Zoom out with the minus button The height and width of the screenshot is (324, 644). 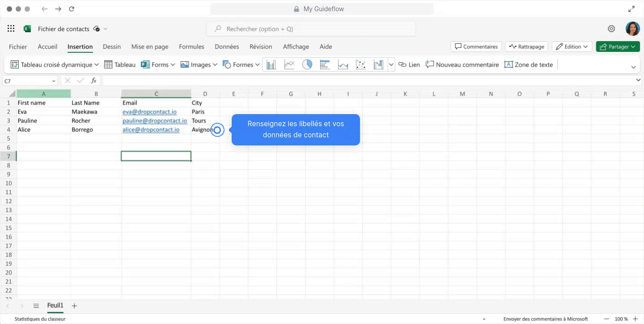click(606, 319)
